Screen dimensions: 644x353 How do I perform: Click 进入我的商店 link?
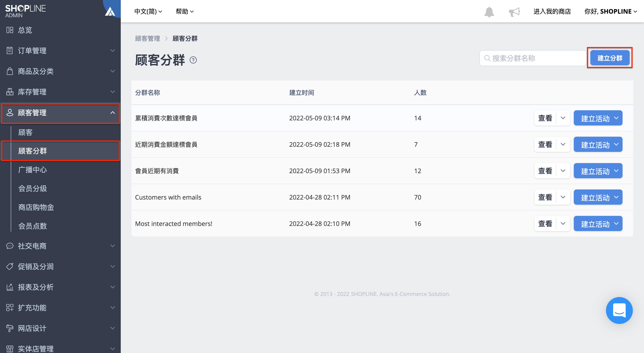coord(552,11)
